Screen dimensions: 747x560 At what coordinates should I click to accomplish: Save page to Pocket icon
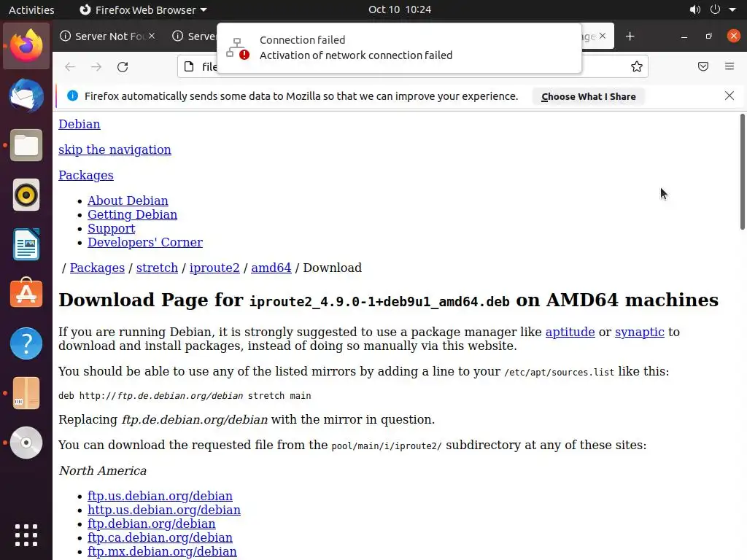[703, 66]
